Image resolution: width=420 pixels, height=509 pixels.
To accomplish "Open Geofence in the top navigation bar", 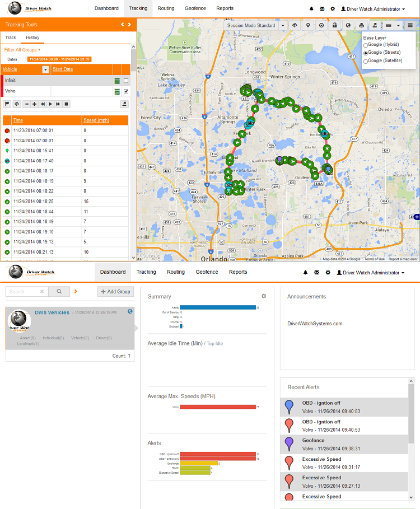I will [195, 8].
